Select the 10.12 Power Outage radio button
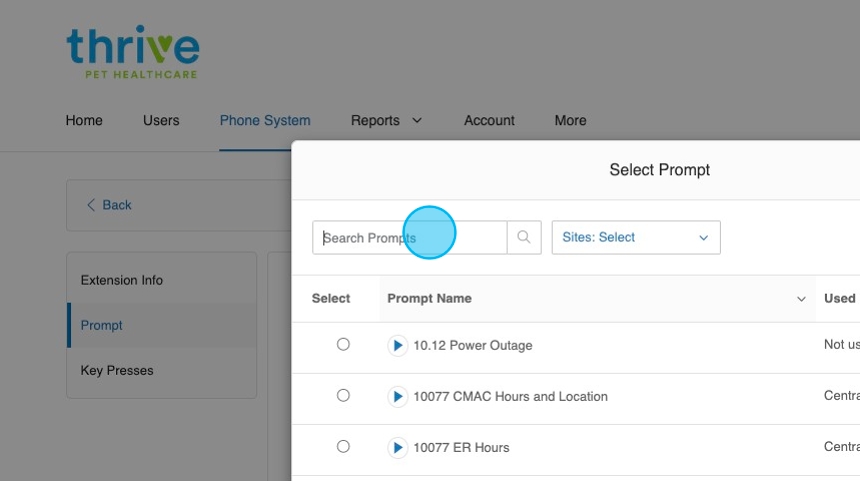This screenshot has width=860, height=481. tap(343, 345)
